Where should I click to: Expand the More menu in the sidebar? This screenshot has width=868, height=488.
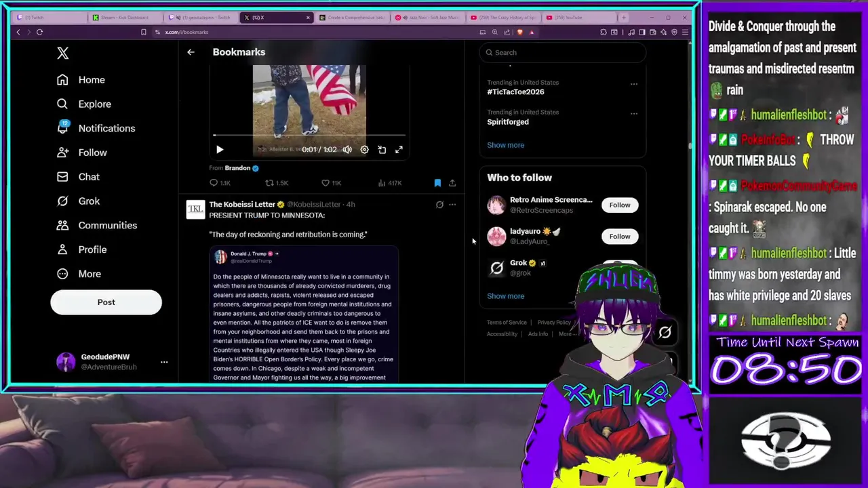click(79, 274)
